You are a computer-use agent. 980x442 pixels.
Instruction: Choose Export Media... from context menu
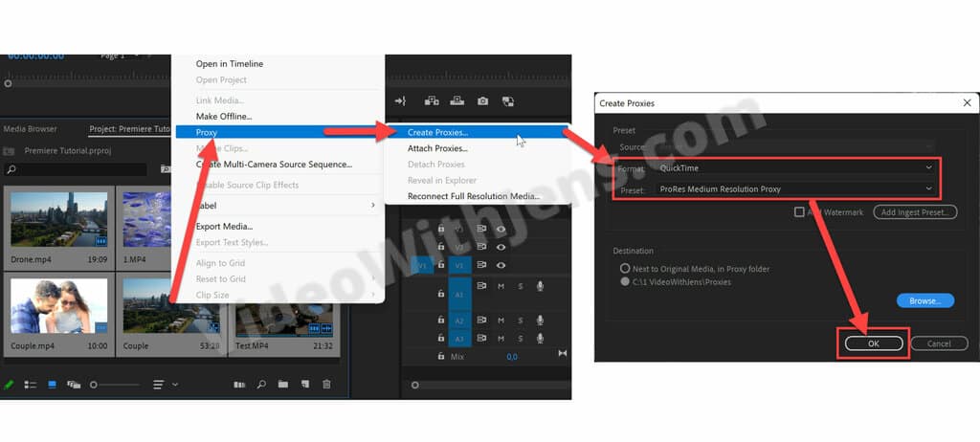[x=224, y=227]
